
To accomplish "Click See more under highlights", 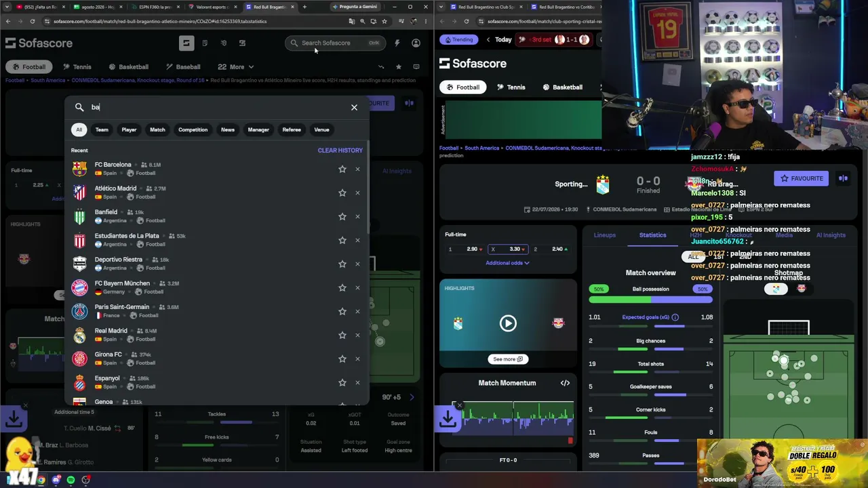I will (508, 359).
